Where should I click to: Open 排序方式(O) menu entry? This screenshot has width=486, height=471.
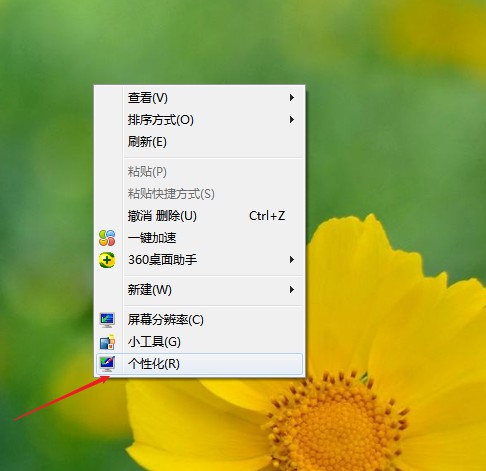click(x=199, y=120)
